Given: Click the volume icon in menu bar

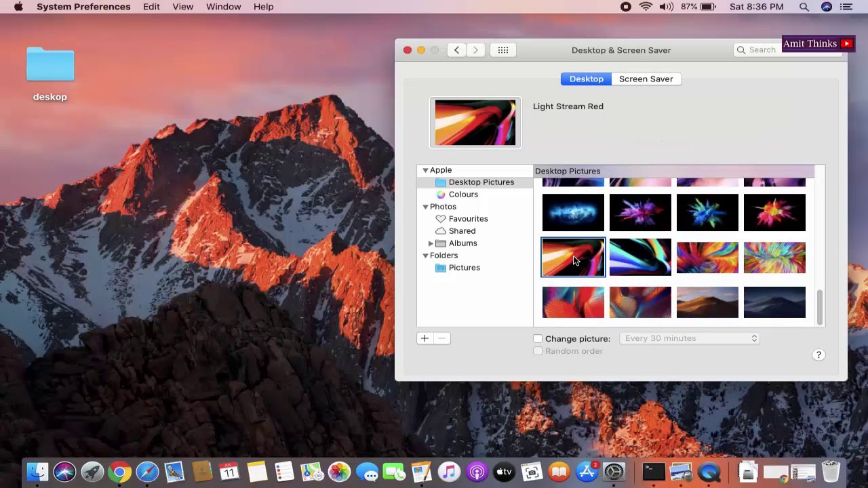Looking at the screenshot, I should pyautogui.click(x=667, y=7).
